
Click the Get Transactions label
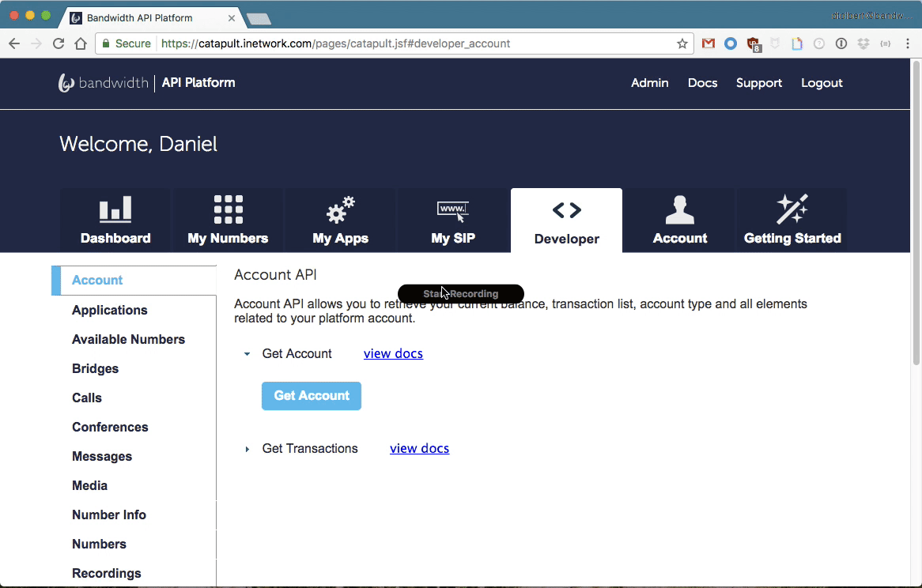click(310, 449)
